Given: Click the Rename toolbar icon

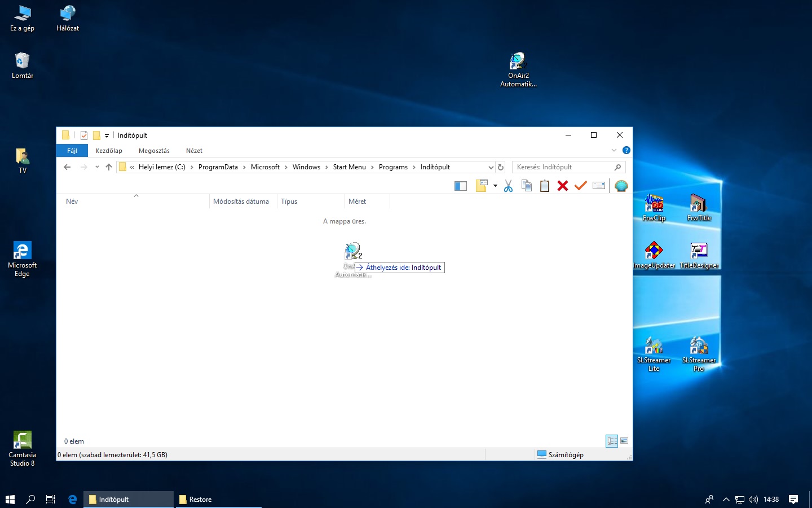Looking at the screenshot, I should [599, 186].
